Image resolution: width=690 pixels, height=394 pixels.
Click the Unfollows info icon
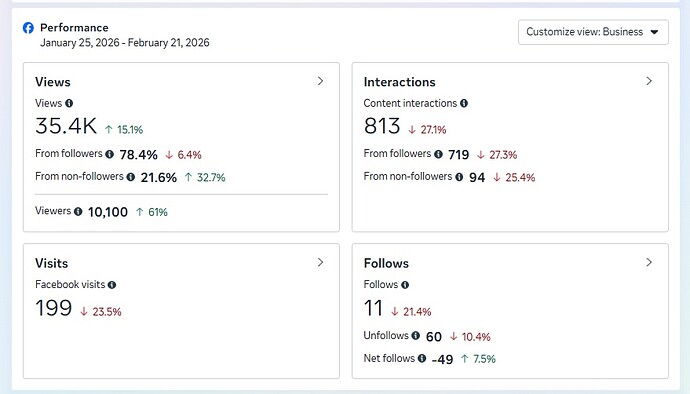pos(415,335)
